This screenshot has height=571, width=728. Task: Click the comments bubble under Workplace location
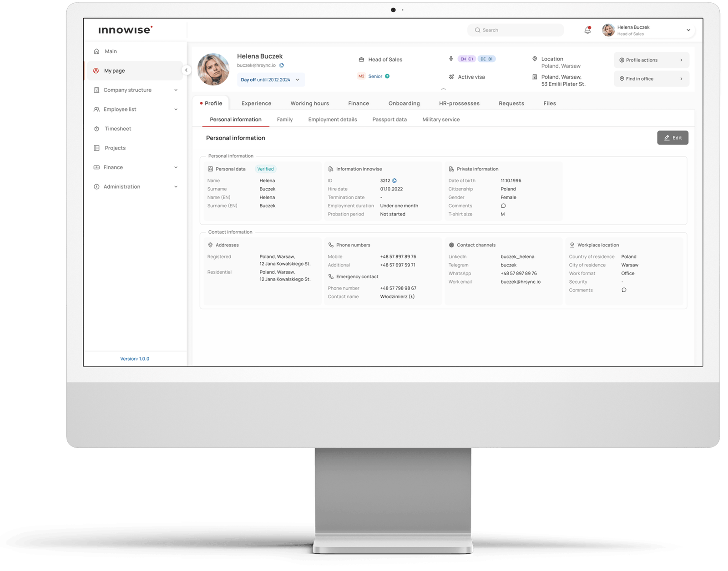coord(624,290)
